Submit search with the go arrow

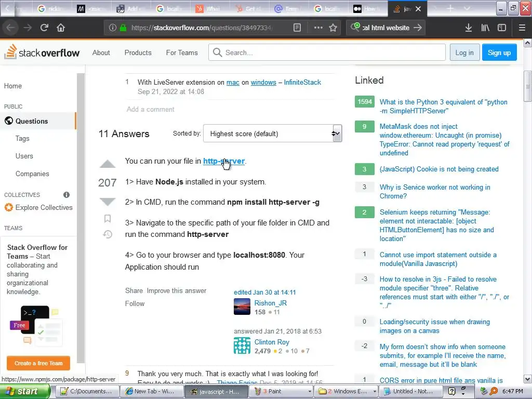(418, 28)
